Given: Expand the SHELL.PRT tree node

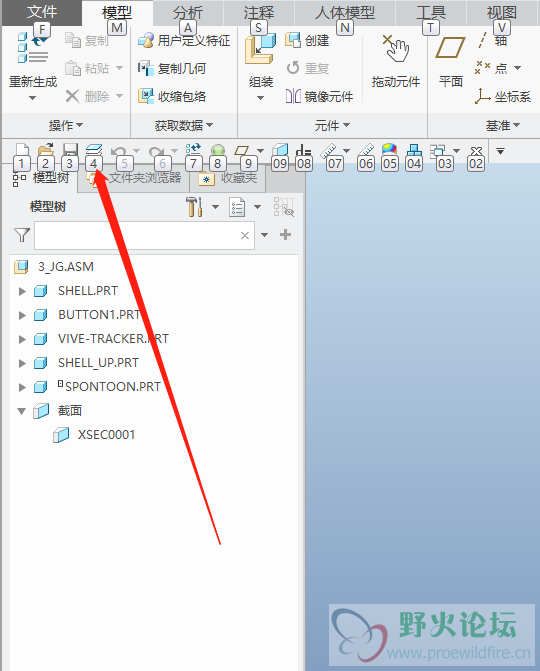Looking at the screenshot, I should (22, 291).
